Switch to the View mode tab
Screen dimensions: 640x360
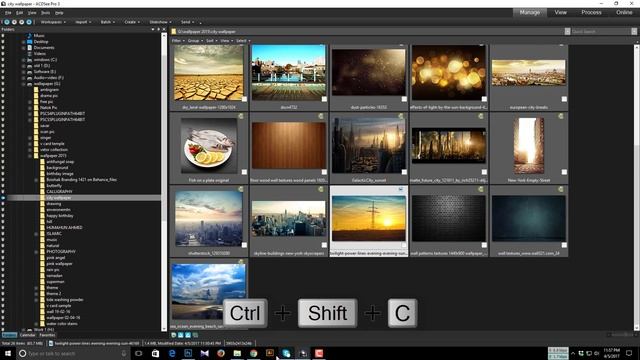(560, 13)
